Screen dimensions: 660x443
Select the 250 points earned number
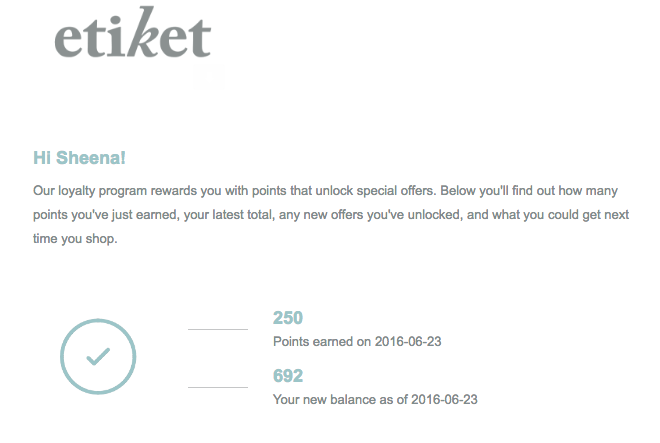[x=288, y=318]
